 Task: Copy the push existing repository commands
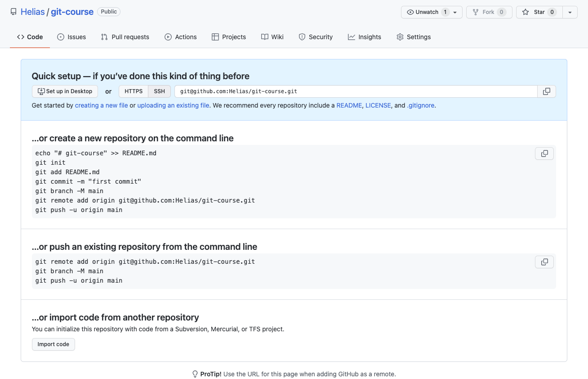click(x=544, y=262)
